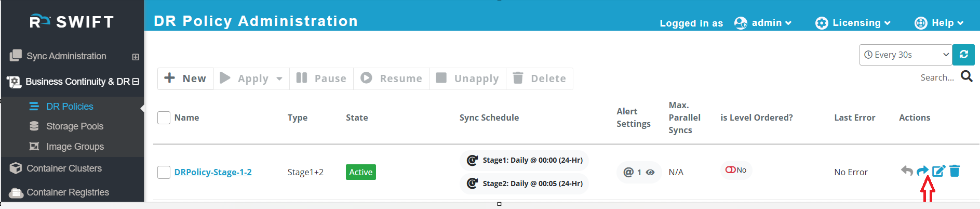Open Storage Pools page
This screenshot has width=980, height=209.
pyautogui.click(x=75, y=126)
